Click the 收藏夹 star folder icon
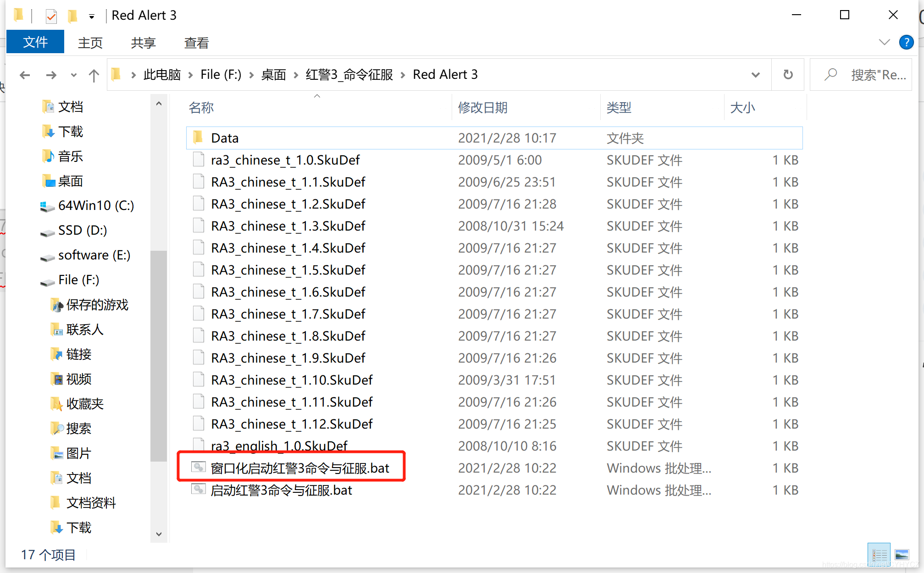This screenshot has width=924, height=573. coord(55,404)
